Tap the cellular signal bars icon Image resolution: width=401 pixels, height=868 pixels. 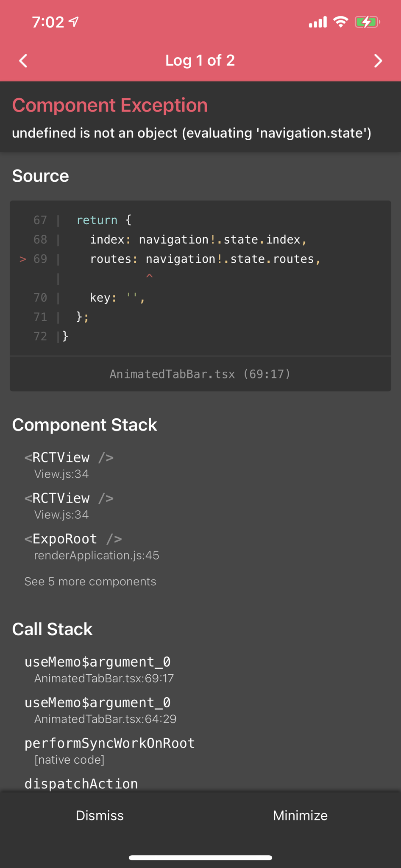[x=317, y=22]
